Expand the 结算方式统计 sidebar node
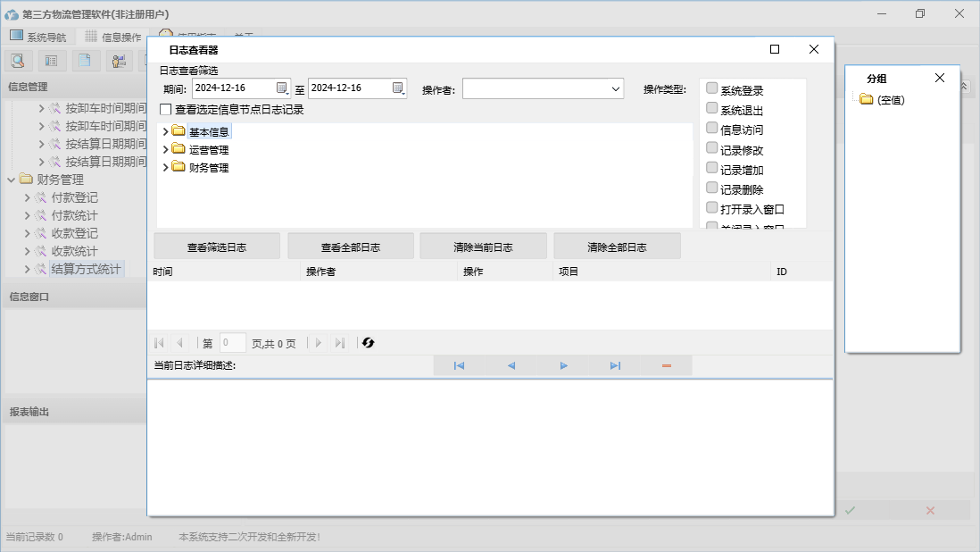 27,270
